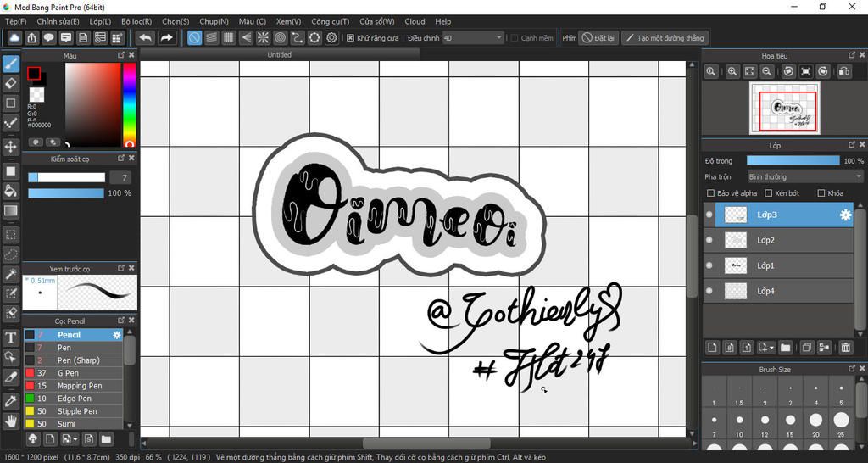Click the Undo arrow in toolbar
The height and width of the screenshot is (463, 868).
pos(146,37)
